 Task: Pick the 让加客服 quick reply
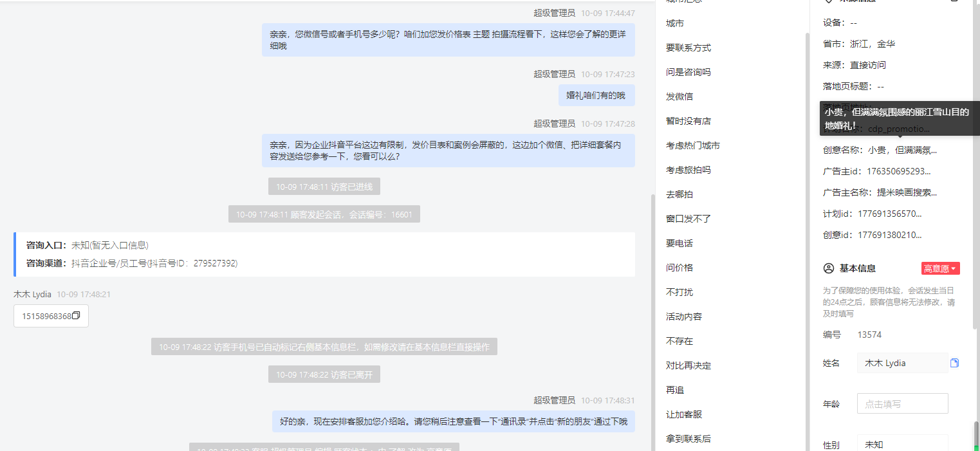(x=684, y=414)
